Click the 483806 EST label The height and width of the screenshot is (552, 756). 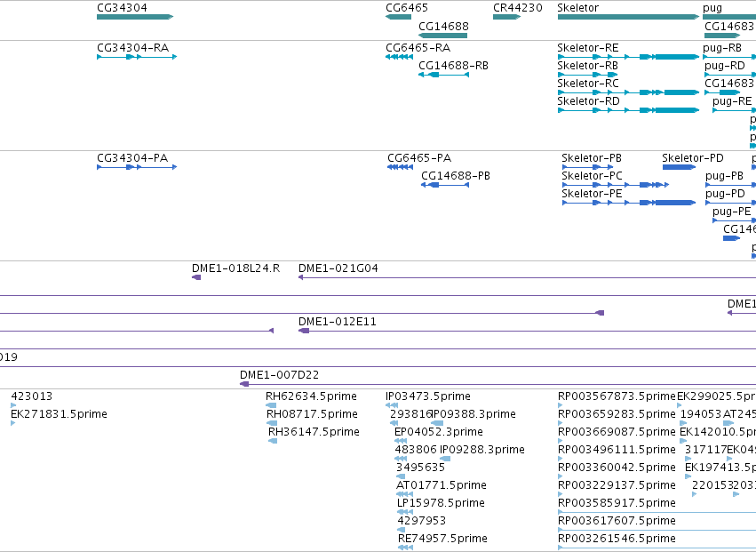[416, 450]
